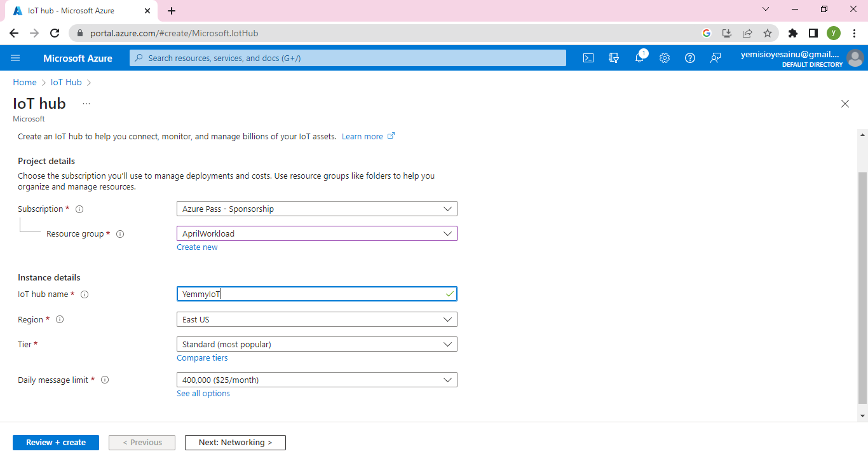
Task: Open the Help question mark icon
Action: pos(690,58)
